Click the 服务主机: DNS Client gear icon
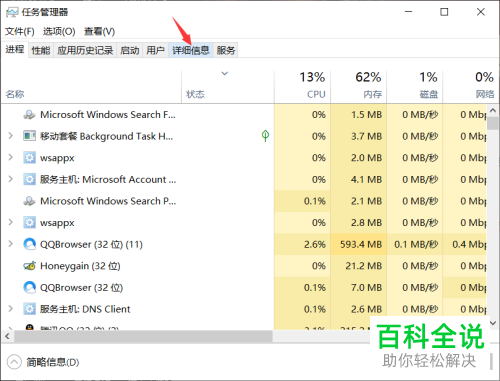Viewport: 500px width, 381px height. tap(29, 309)
